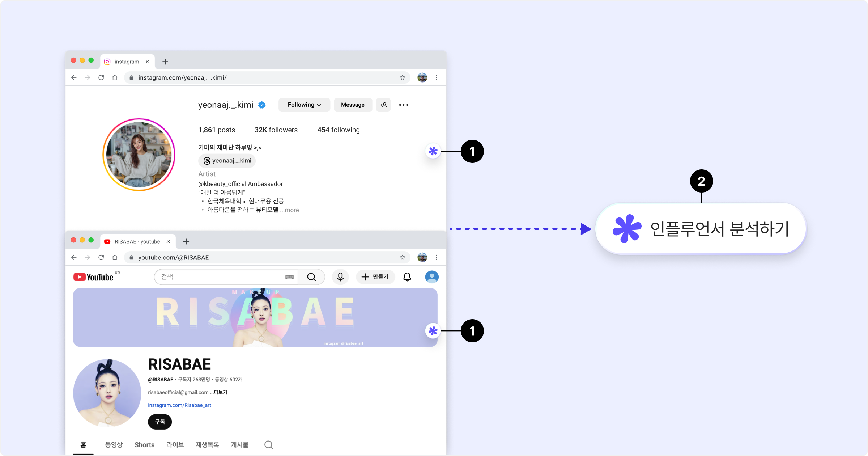Viewport: 868px width, 456px height.
Task: Select the 게시물 channel tab
Action: point(239,445)
